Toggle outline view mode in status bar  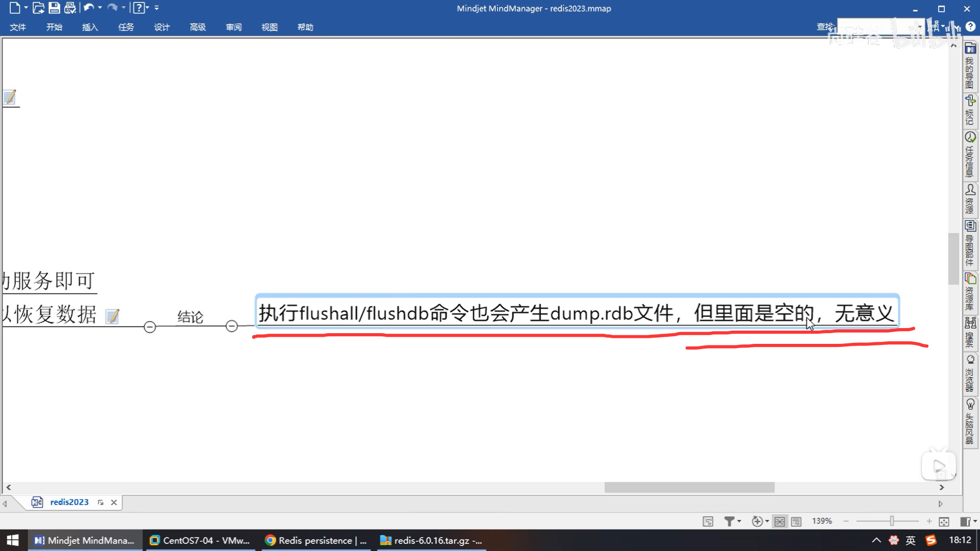tap(796, 521)
